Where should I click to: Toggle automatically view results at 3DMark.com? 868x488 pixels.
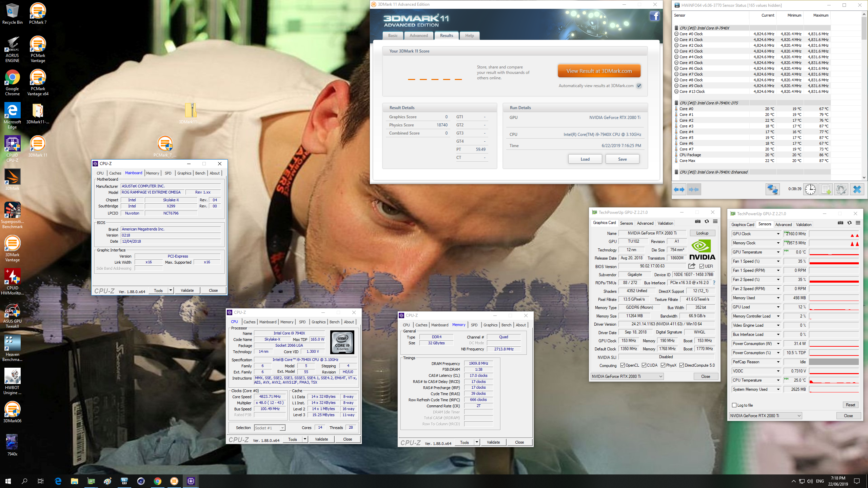(x=639, y=86)
